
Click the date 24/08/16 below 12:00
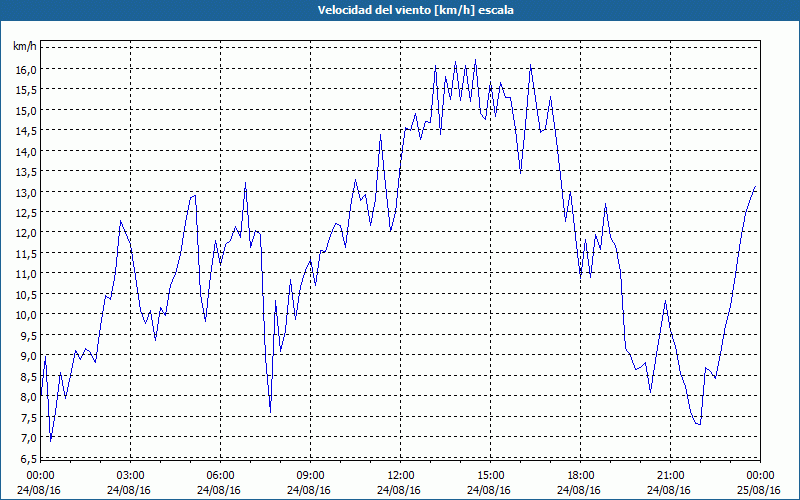[x=399, y=490]
